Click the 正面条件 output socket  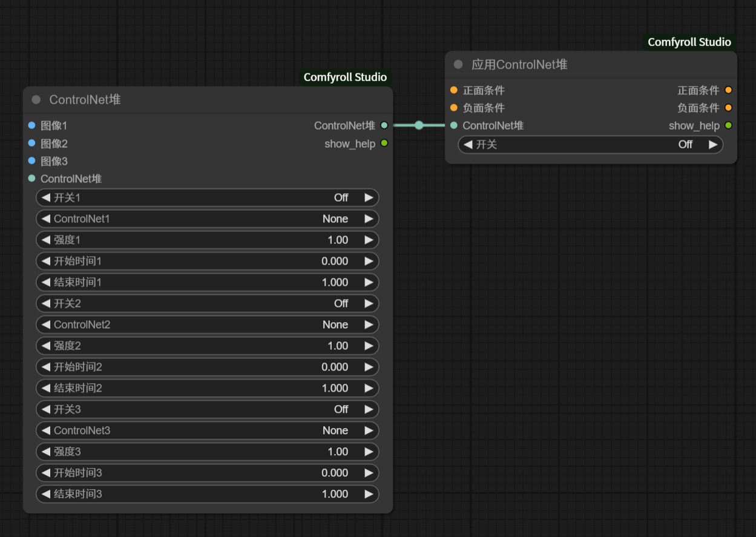728,90
